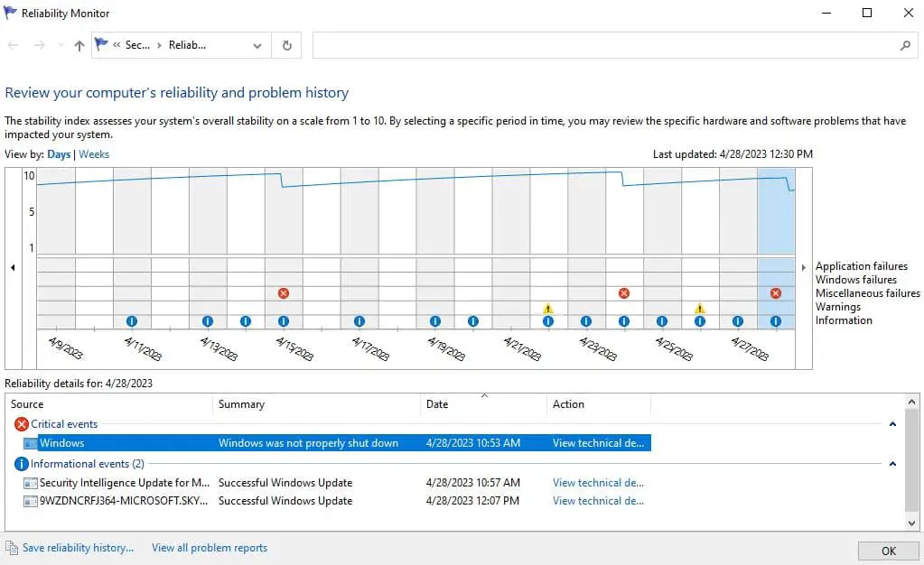The height and width of the screenshot is (565, 924).
Task: Sort list by Date column
Action: [484, 404]
